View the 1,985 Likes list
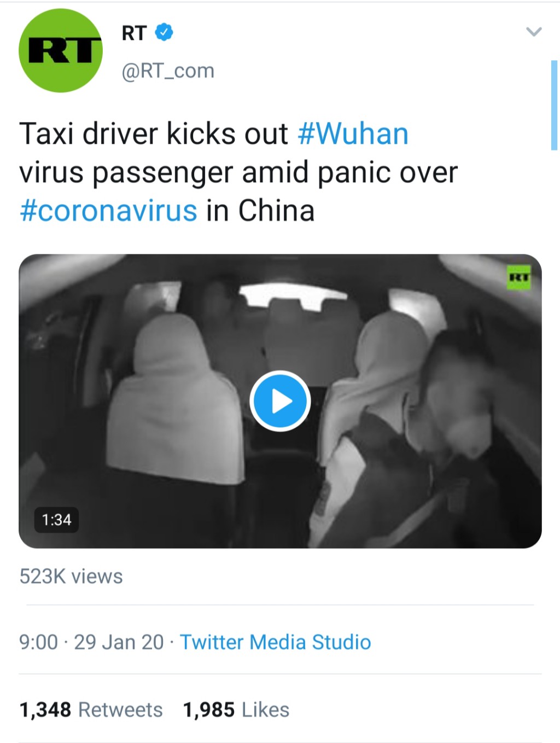Screen dimensions: 560x743 tap(236, 710)
